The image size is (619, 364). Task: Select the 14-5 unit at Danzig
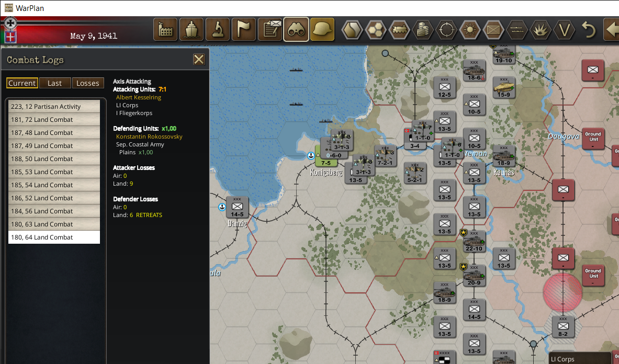tap(237, 208)
